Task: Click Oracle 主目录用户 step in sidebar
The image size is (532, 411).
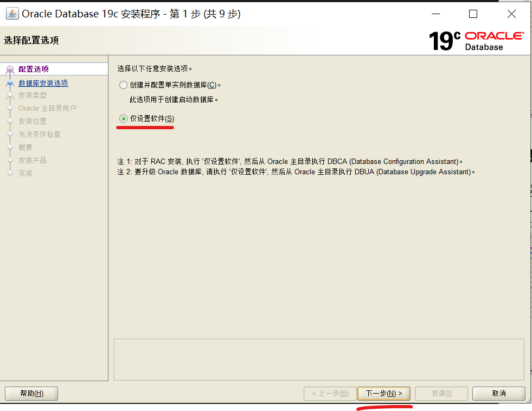Action: (47, 109)
